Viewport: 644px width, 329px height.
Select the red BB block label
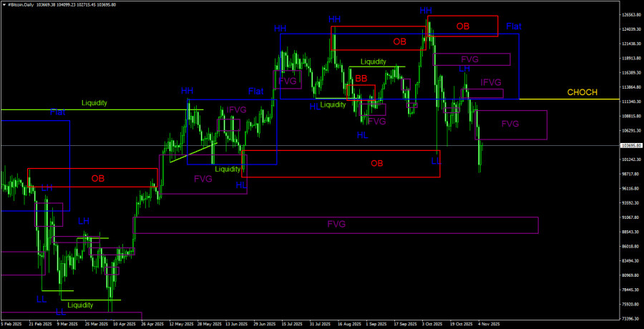[x=361, y=79]
